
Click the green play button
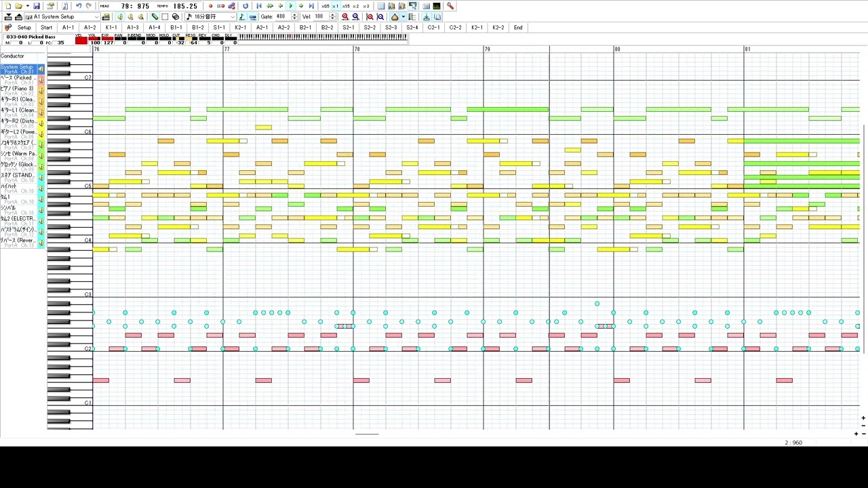click(291, 6)
